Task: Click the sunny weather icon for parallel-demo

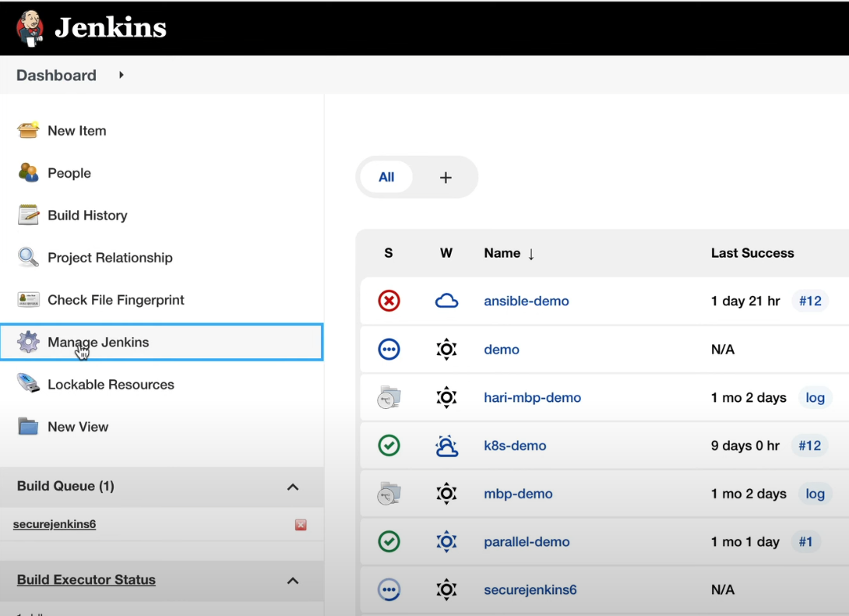Action: click(447, 541)
